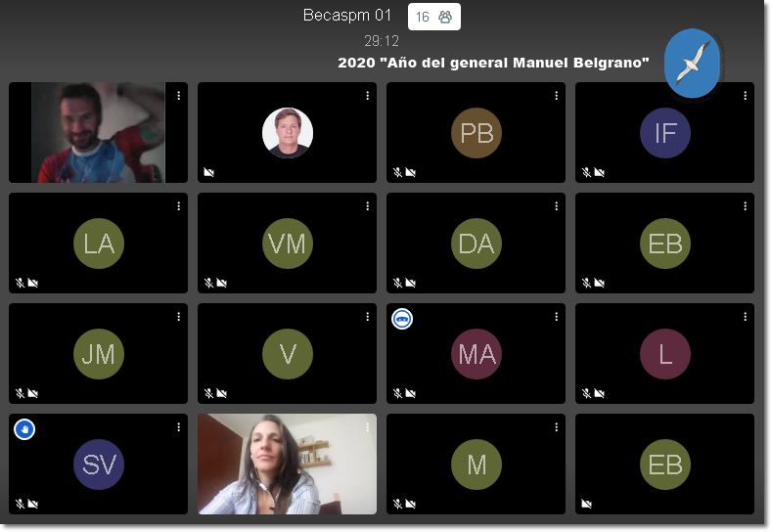Click camera-off icon on bottom-right EB tile
The height and width of the screenshot is (532, 772).
(587, 504)
